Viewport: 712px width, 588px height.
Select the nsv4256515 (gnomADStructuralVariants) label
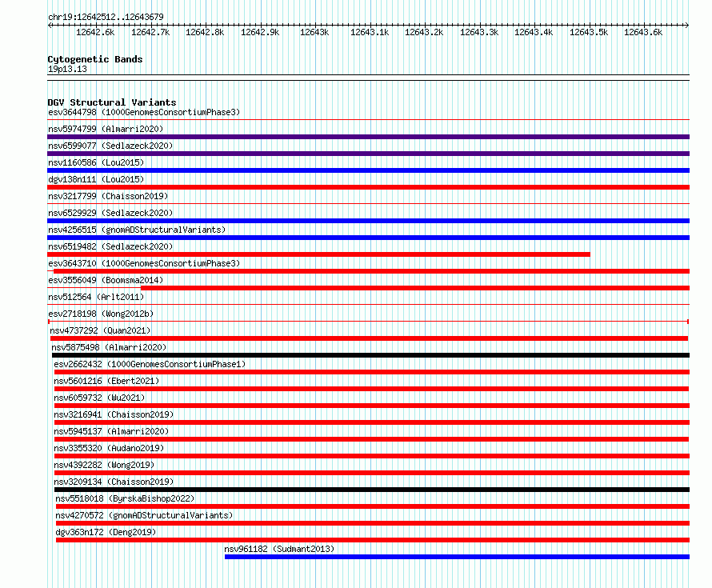[x=137, y=230]
